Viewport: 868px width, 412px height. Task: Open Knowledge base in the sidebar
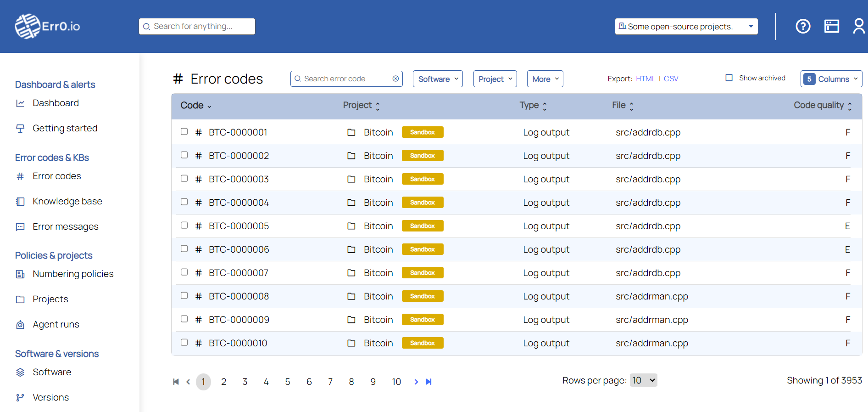(67, 202)
